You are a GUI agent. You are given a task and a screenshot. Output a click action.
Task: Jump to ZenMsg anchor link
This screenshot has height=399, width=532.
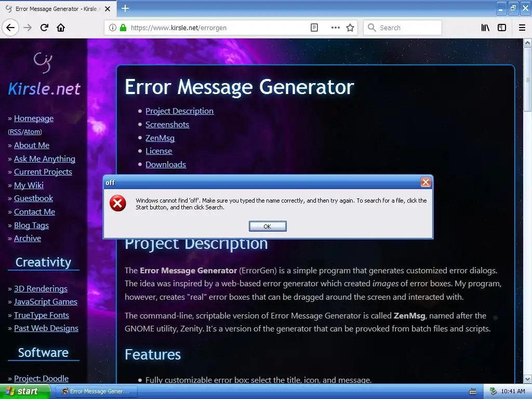coord(160,138)
